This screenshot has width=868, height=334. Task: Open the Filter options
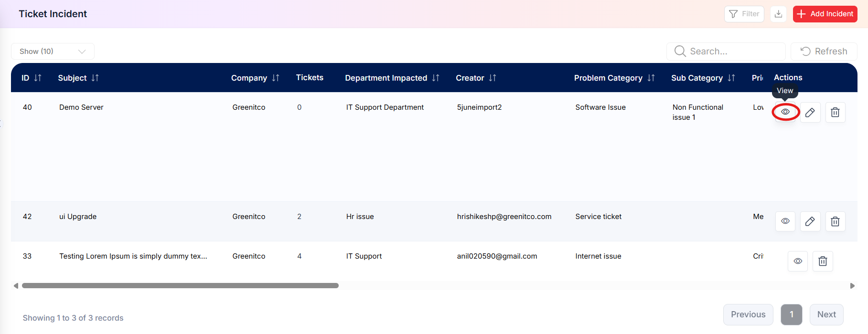coord(744,14)
